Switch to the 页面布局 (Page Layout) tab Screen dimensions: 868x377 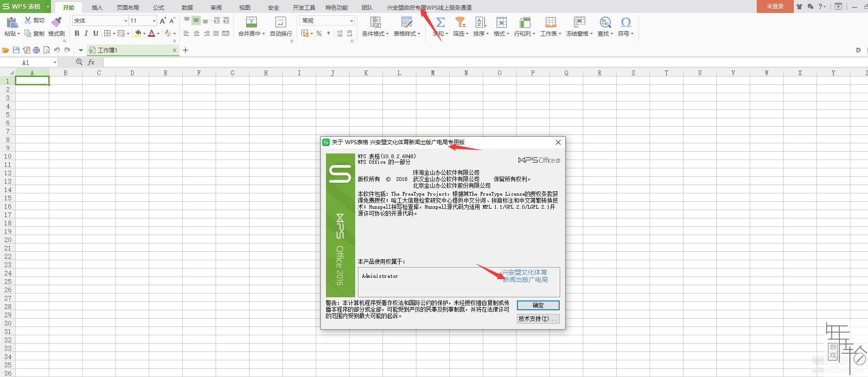tap(128, 7)
